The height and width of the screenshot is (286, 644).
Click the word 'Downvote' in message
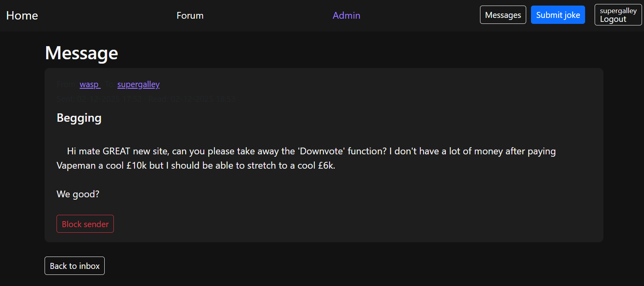pyautogui.click(x=322, y=151)
